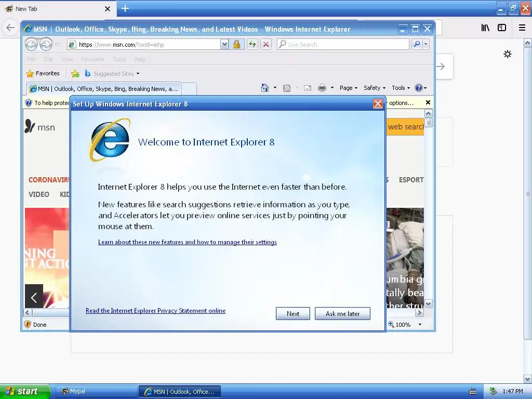532x399 pixels.
Task: Open Mypal hamburger menu
Action: (522, 28)
